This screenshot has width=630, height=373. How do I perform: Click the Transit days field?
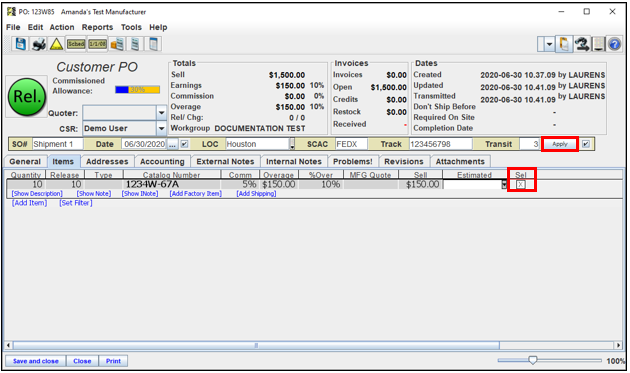pyautogui.click(x=530, y=144)
